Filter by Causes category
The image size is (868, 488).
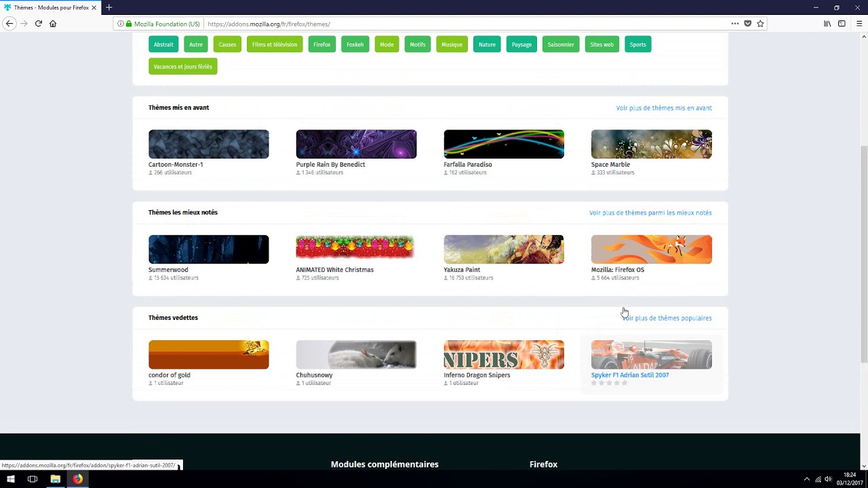pos(227,45)
